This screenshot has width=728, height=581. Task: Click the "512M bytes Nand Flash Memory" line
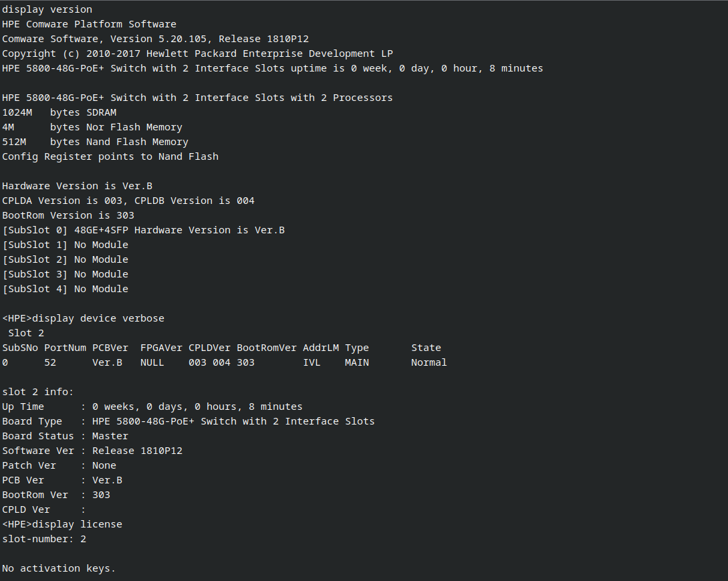coord(95,142)
